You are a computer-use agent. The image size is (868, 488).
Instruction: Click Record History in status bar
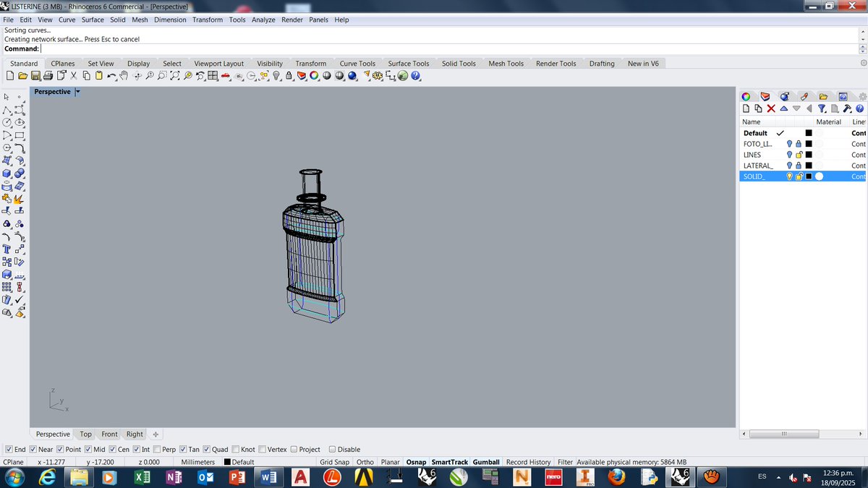coord(528,462)
